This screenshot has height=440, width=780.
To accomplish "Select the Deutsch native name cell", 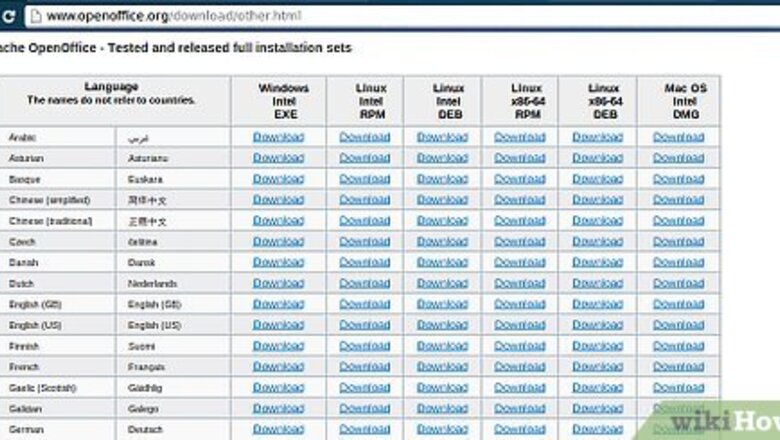I will [173, 429].
